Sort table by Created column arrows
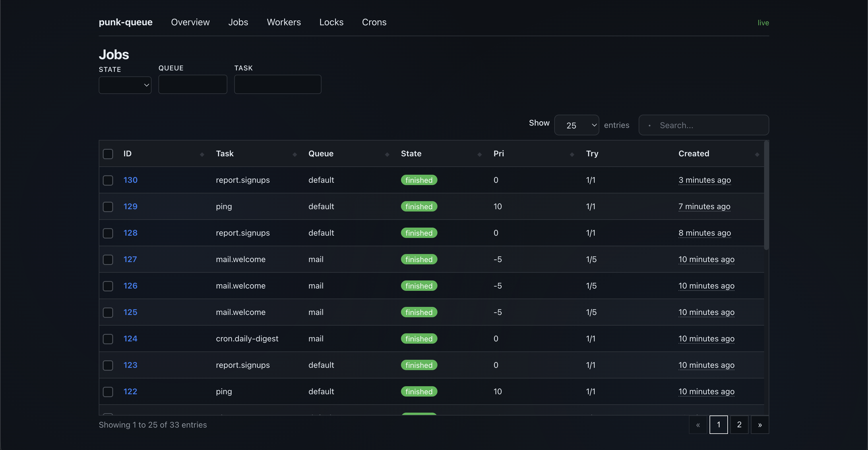This screenshot has width=868, height=450. click(x=757, y=154)
